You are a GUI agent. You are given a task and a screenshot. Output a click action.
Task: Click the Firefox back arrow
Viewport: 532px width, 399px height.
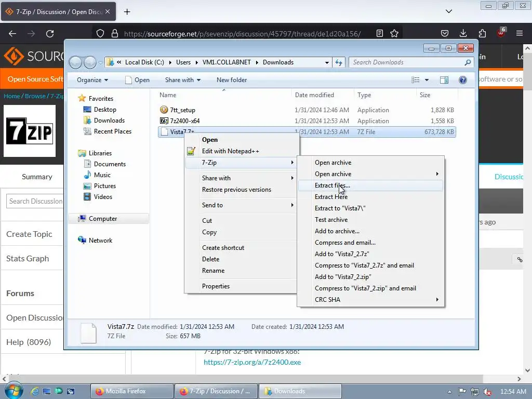[x=12, y=34]
